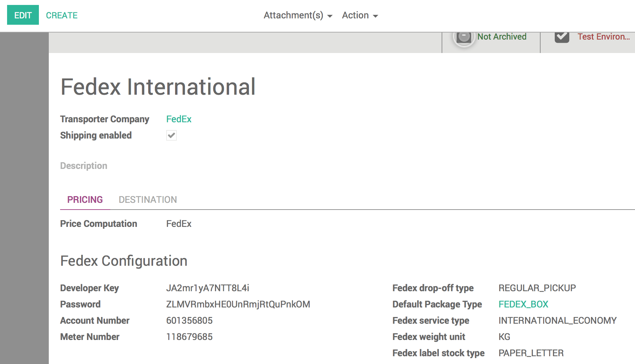Toggle the Not Archived status button

pos(491,37)
